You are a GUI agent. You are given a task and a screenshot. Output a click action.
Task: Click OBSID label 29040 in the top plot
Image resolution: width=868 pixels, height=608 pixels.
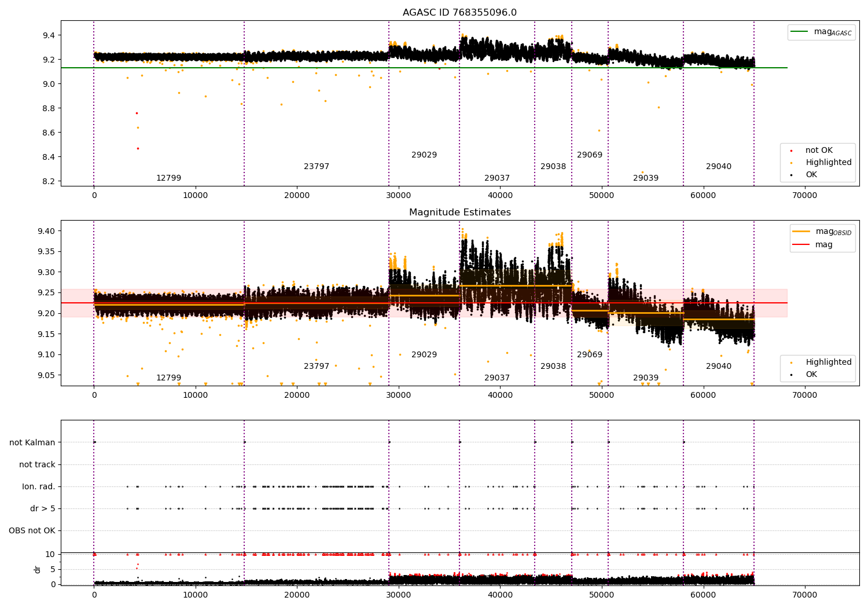719,167
